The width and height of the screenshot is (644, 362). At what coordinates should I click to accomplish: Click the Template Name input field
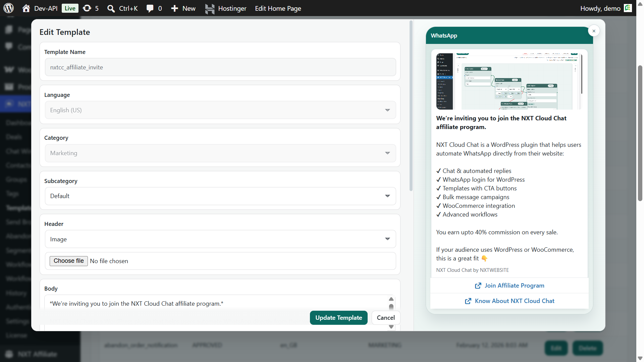click(x=220, y=67)
